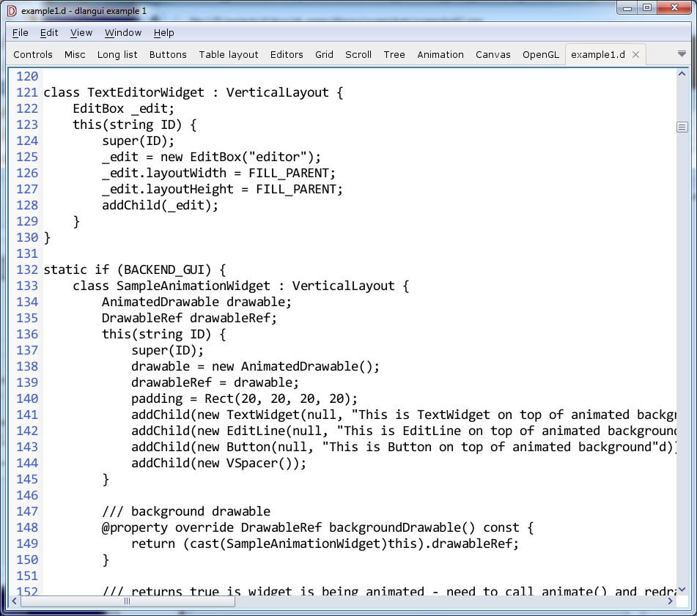Viewport: 697px width, 616px height.
Task: Open the tab overflow dropdown arrow
Action: point(682,54)
